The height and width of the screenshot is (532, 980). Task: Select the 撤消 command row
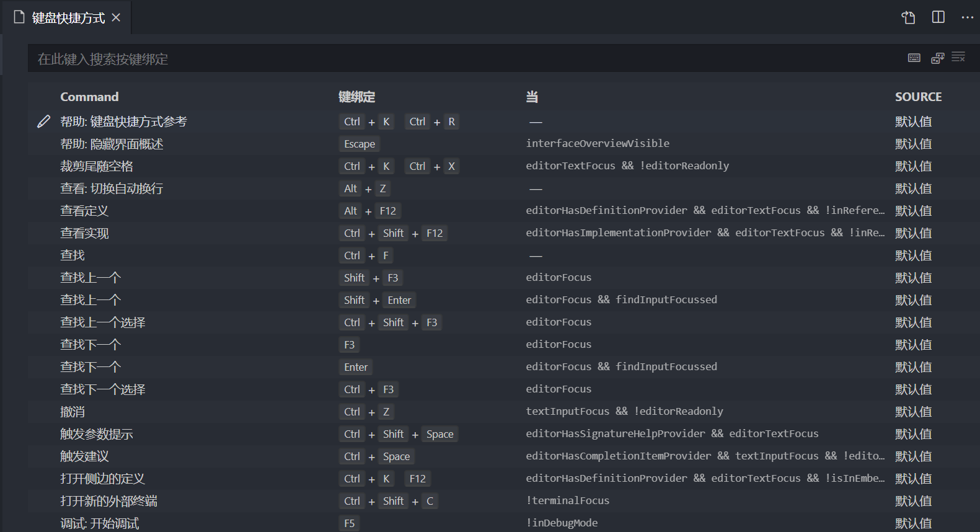[504, 412]
